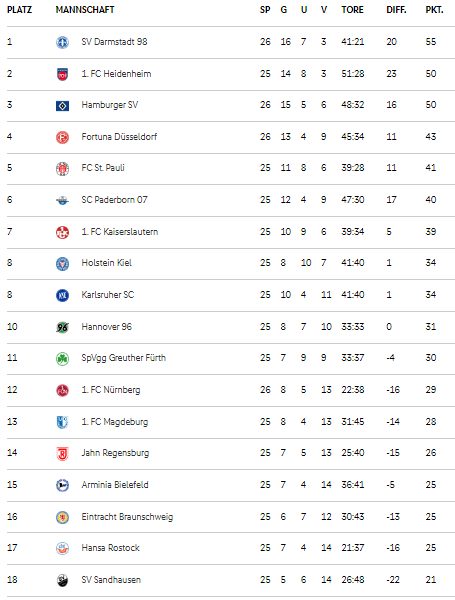455x600 pixels.
Task: Sort table by the PKT. column header
Action: tap(434, 10)
